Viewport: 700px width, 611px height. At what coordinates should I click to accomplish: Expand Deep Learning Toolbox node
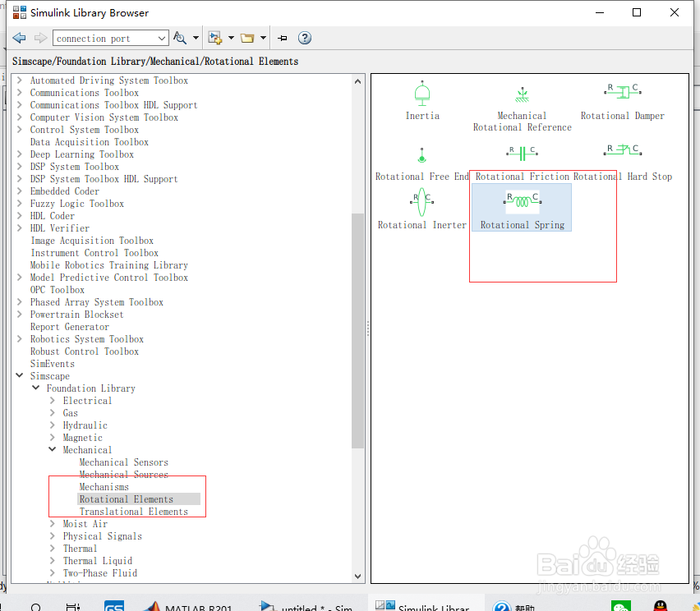tap(19, 154)
